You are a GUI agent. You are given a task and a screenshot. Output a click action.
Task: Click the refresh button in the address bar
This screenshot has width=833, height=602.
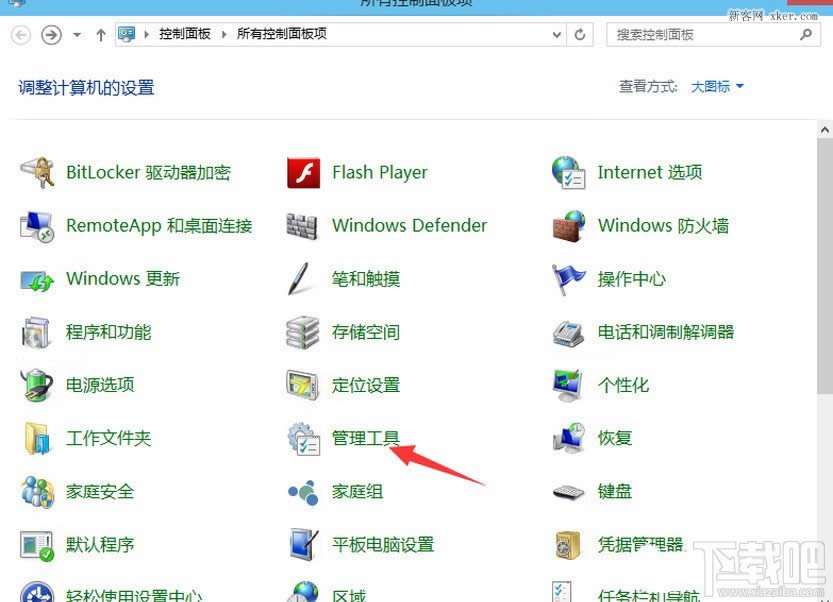(x=581, y=33)
